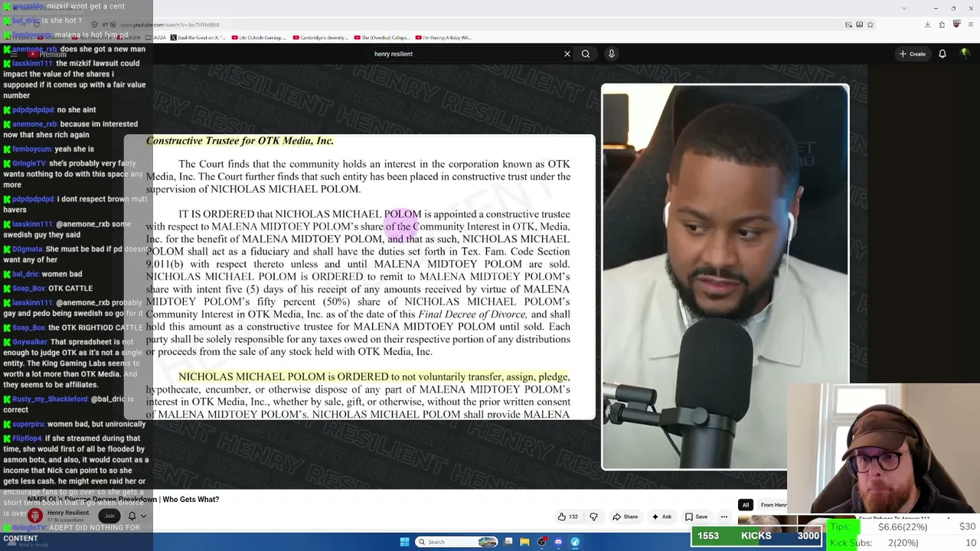
Task: Bookmark this page with the star icon
Action: [871, 24]
